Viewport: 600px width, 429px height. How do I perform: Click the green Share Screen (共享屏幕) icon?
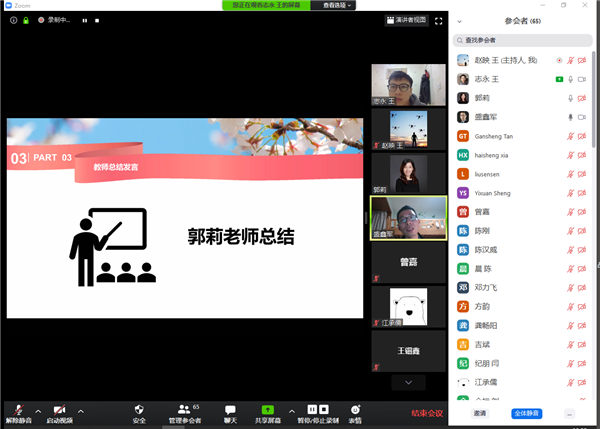click(x=267, y=409)
